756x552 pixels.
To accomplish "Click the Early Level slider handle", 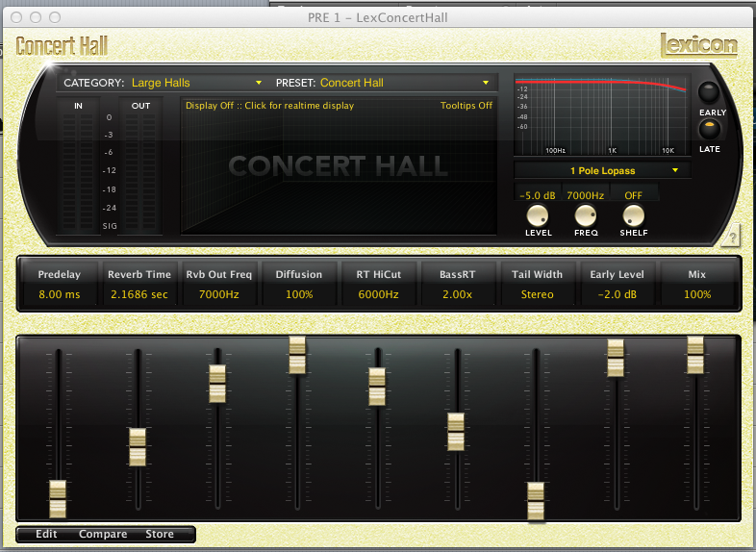I will [616, 358].
